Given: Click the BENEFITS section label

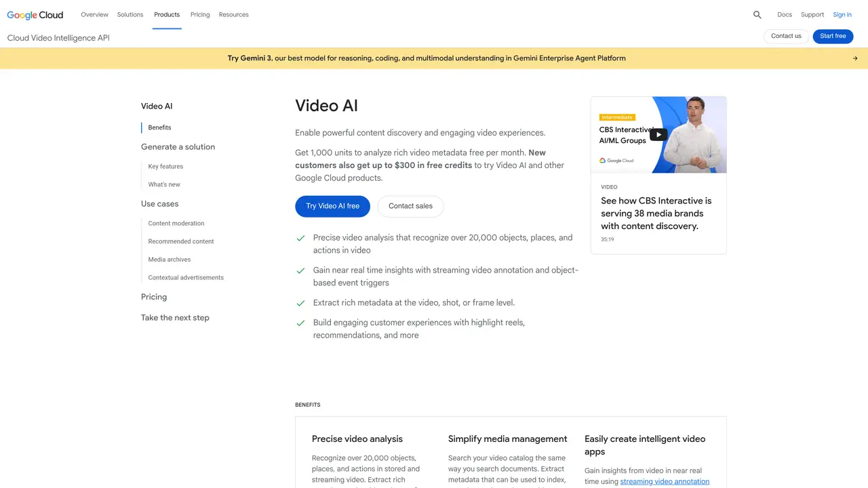Looking at the screenshot, I should 308,405.
